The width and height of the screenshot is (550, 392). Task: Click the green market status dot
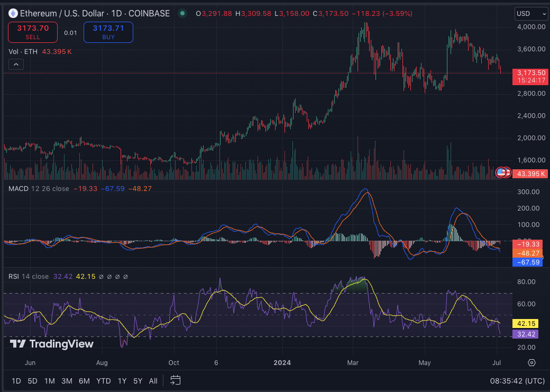coord(182,14)
